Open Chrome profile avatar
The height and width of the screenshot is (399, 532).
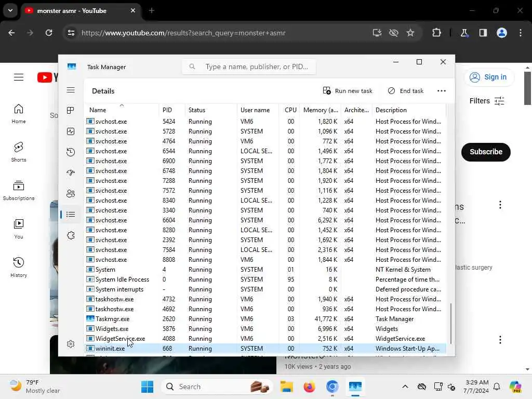pos(502,33)
